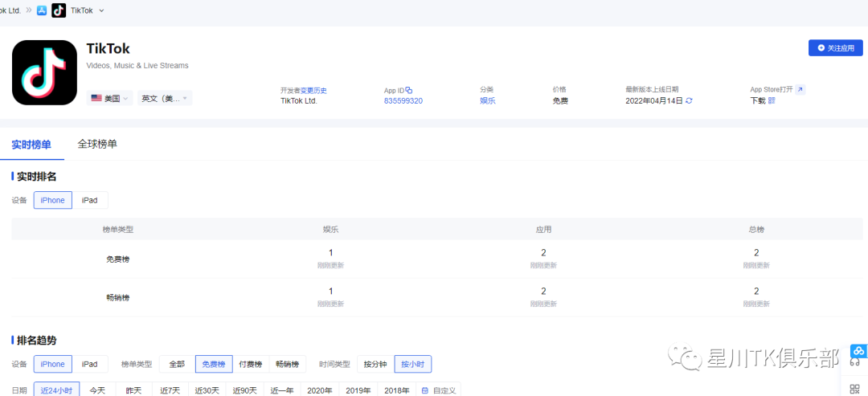
Task: Select iPad in 排名趋势 device toggle
Action: pos(90,364)
